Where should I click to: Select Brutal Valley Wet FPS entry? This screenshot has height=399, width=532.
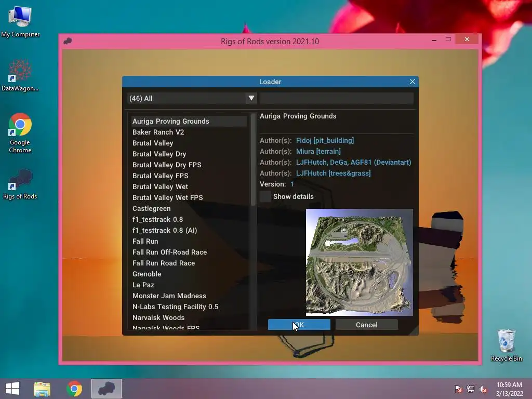pos(189,197)
